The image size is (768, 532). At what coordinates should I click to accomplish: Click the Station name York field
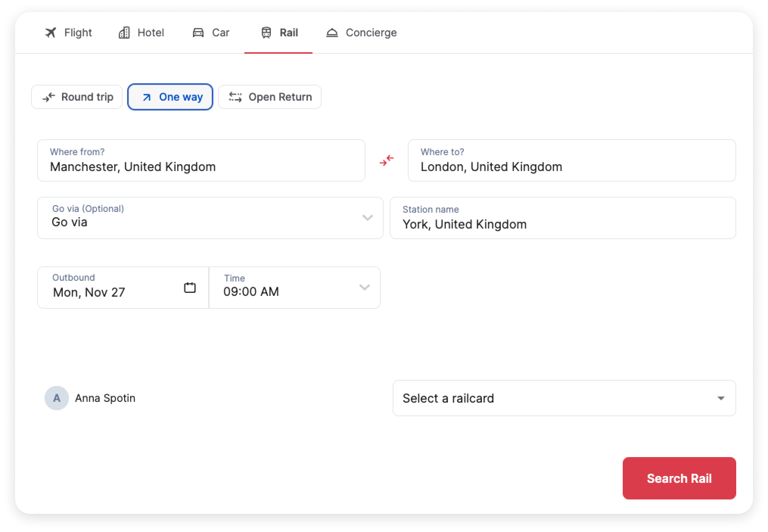(563, 218)
